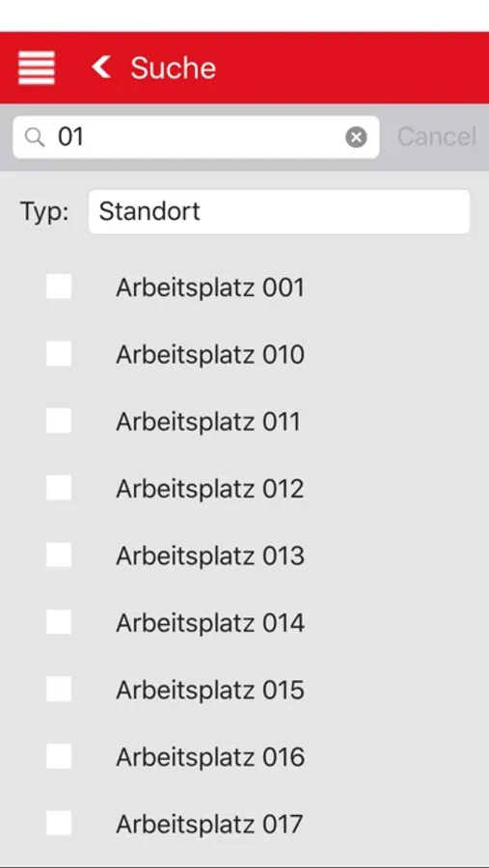Open the hamburger menu icon

point(37,68)
